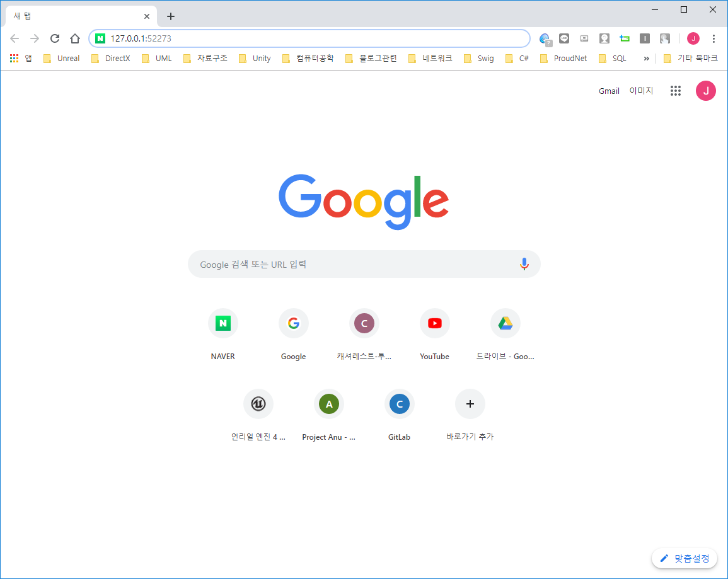Open the gray 'I' extension icon
This screenshot has height=579, width=728.
(644, 38)
